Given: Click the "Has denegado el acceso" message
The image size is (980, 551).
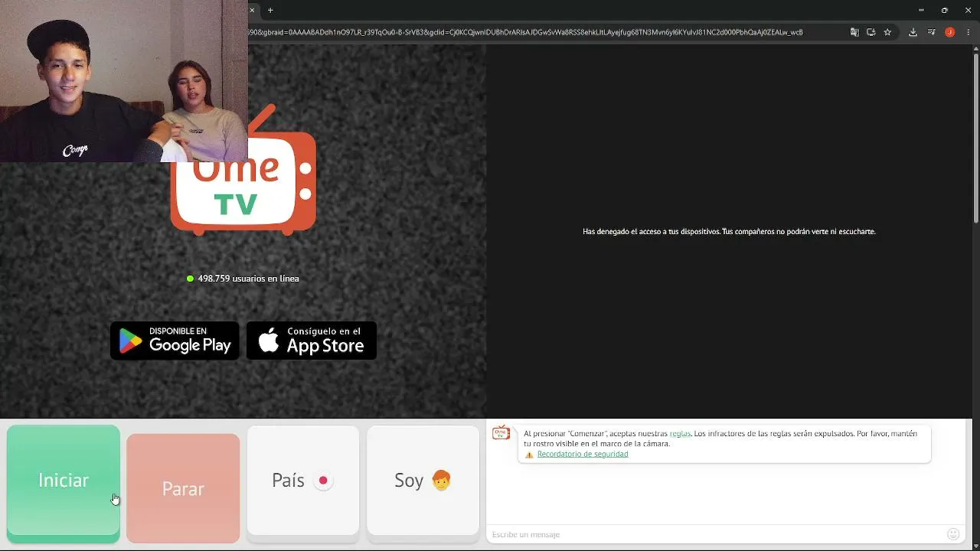Looking at the screenshot, I should pos(729,231).
